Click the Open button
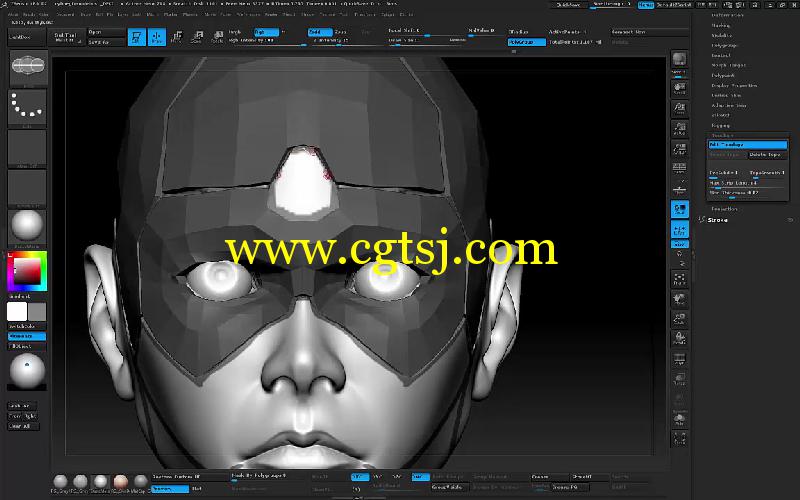 click(x=106, y=32)
